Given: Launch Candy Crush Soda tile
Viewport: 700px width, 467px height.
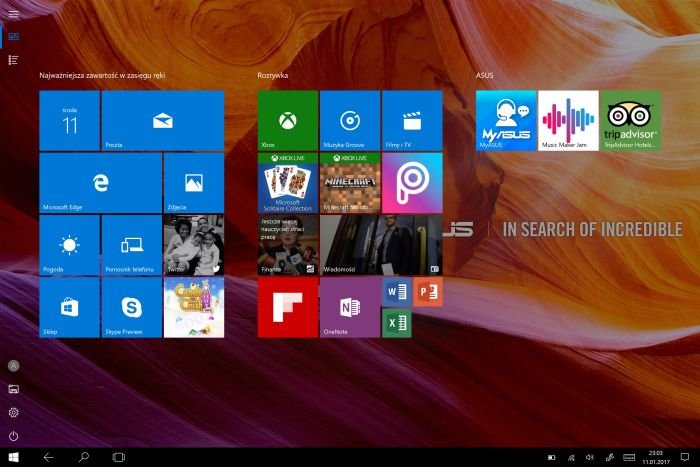Looking at the screenshot, I should point(194,308).
